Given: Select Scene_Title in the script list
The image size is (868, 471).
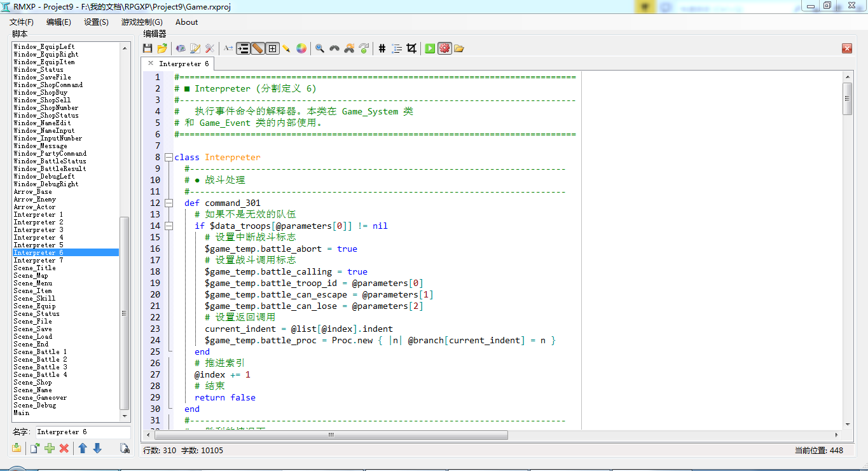Looking at the screenshot, I should pos(34,268).
